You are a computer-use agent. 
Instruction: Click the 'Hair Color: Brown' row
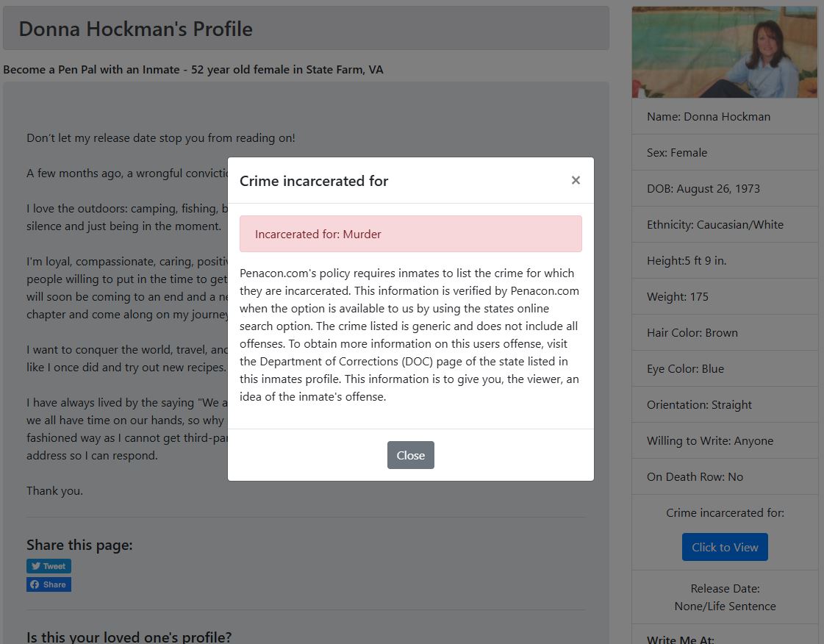724,333
